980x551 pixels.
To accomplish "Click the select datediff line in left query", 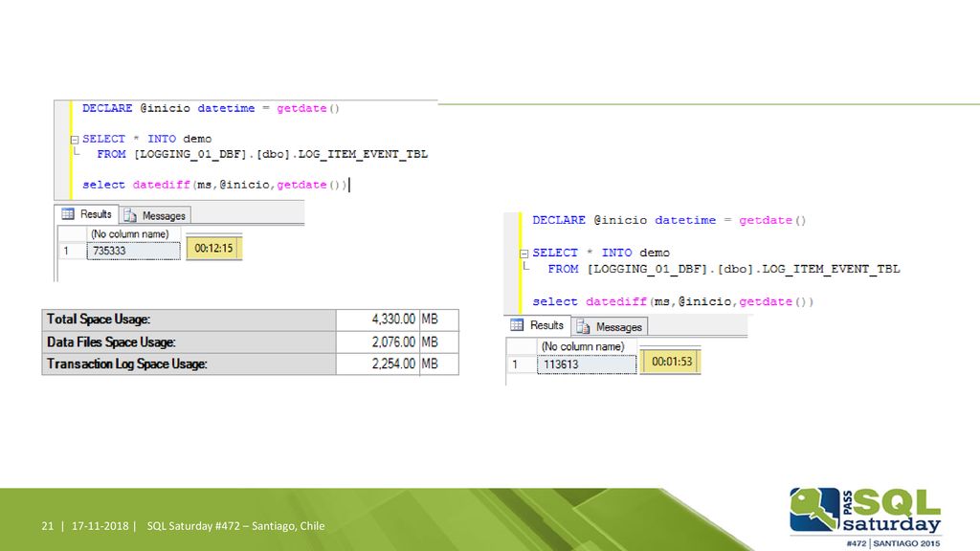I will point(214,185).
